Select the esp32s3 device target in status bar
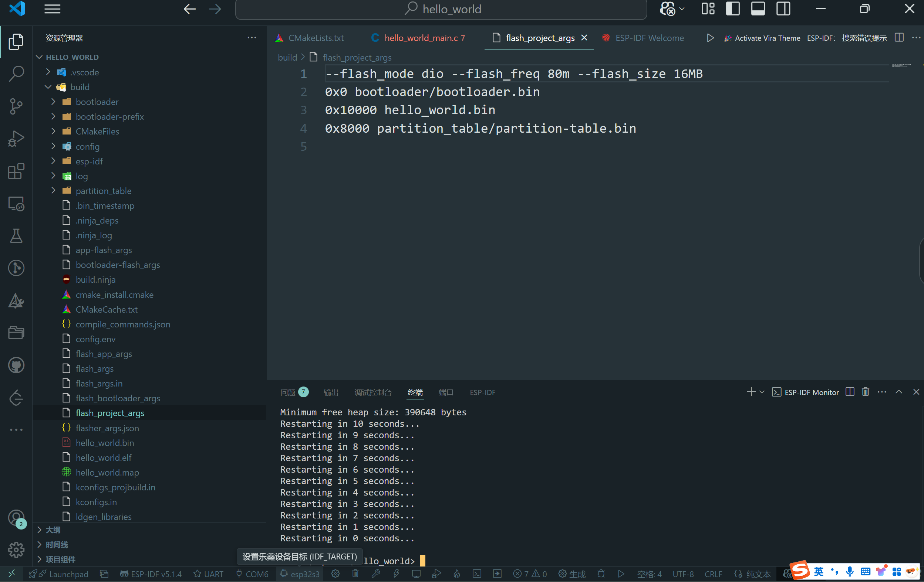 [x=299, y=574]
